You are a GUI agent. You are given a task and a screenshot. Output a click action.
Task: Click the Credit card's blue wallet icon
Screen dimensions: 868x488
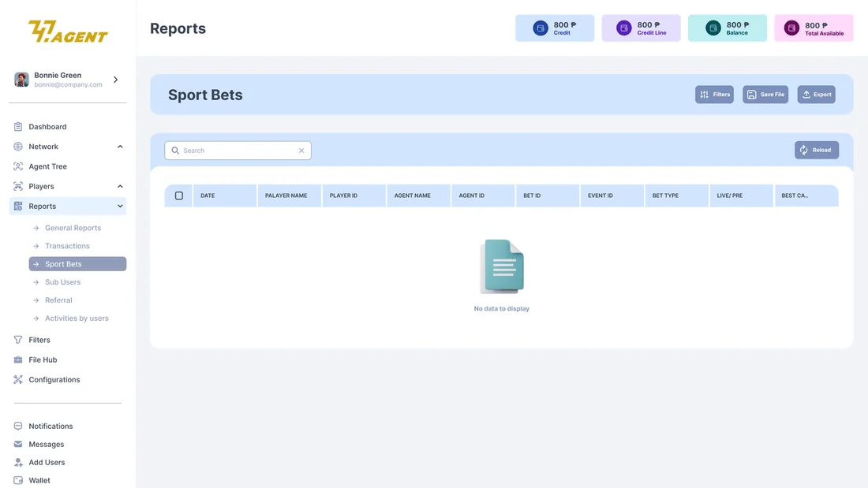pos(541,28)
